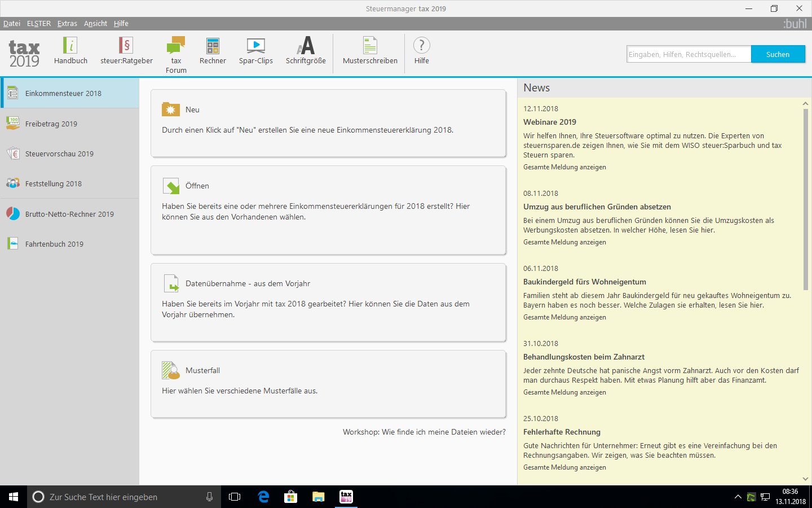Screen dimensions: 812x508
Task: Show full Webinare 2019 news message
Action: [564, 167]
